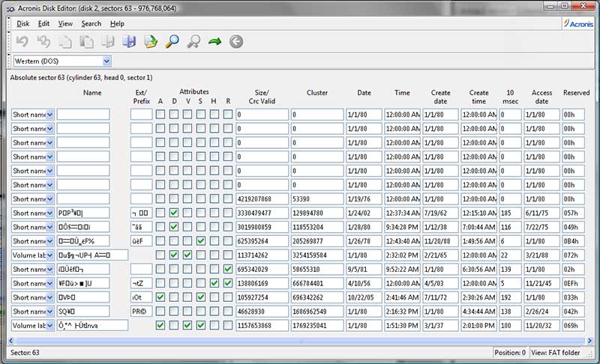Viewport: 600px width, 364px height.
Task: Uncheck Archive attribute in row with size 105927254
Action: click(x=160, y=297)
